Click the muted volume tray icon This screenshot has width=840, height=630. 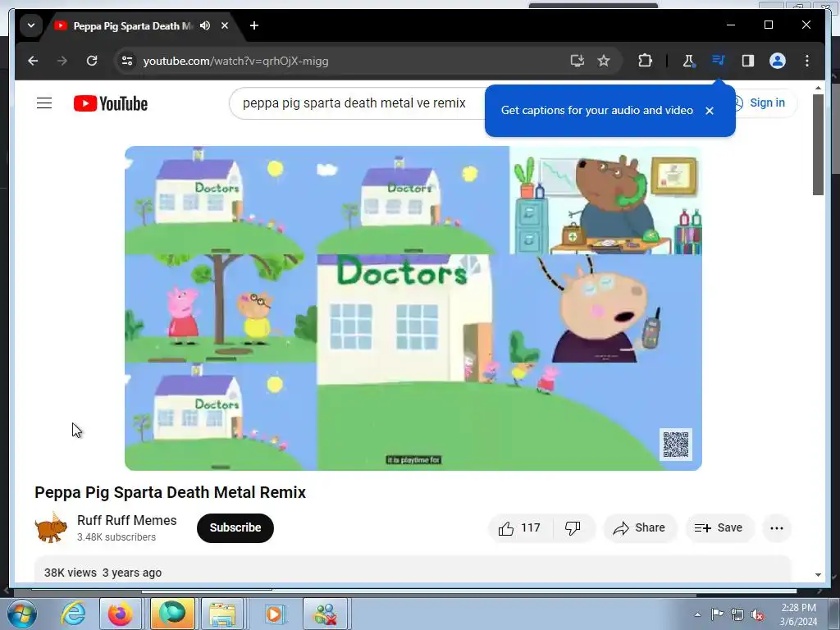(x=757, y=614)
